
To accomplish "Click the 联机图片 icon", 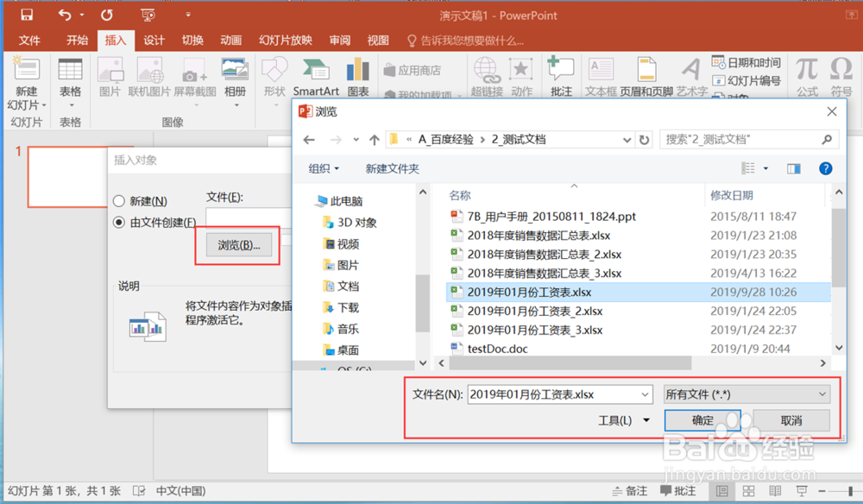I will [149, 71].
